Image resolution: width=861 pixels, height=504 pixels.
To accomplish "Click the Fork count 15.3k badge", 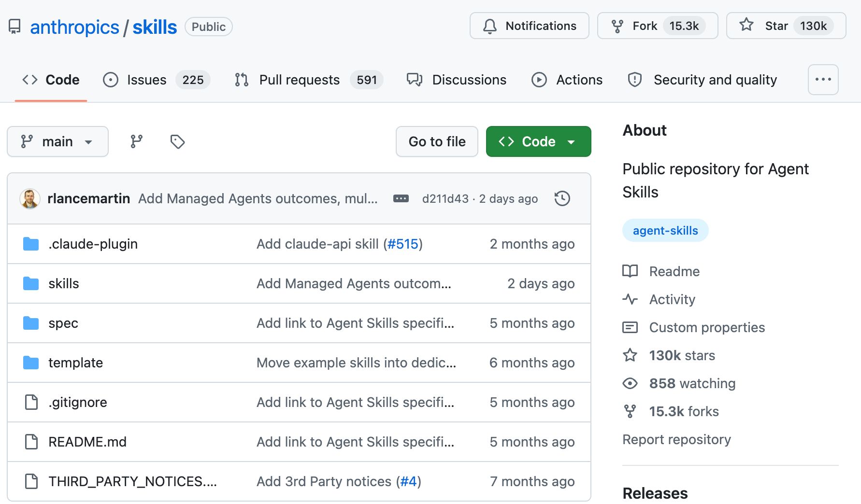I will pyautogui.click(x=684, y=26).
